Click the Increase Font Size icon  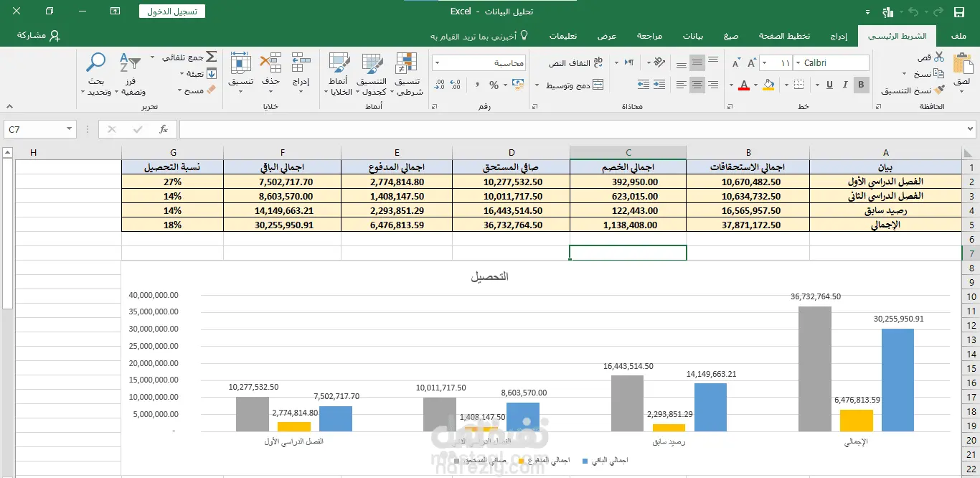[751, 63]
